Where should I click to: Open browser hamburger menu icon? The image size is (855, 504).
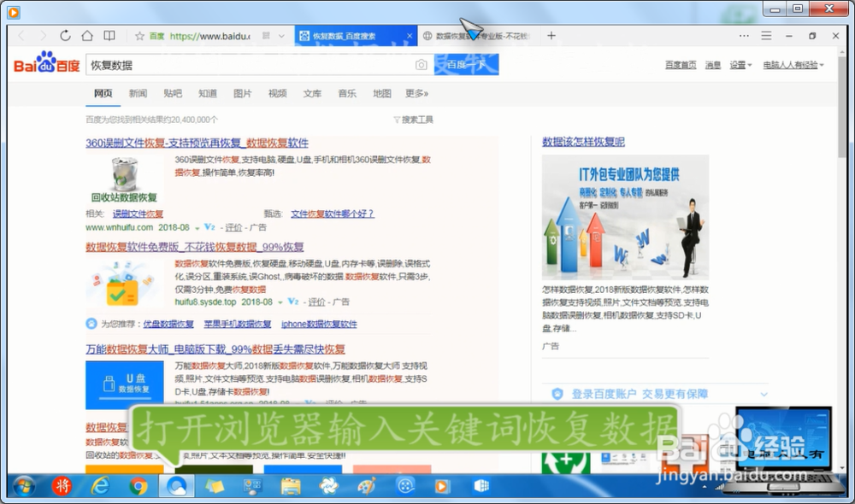766,35
